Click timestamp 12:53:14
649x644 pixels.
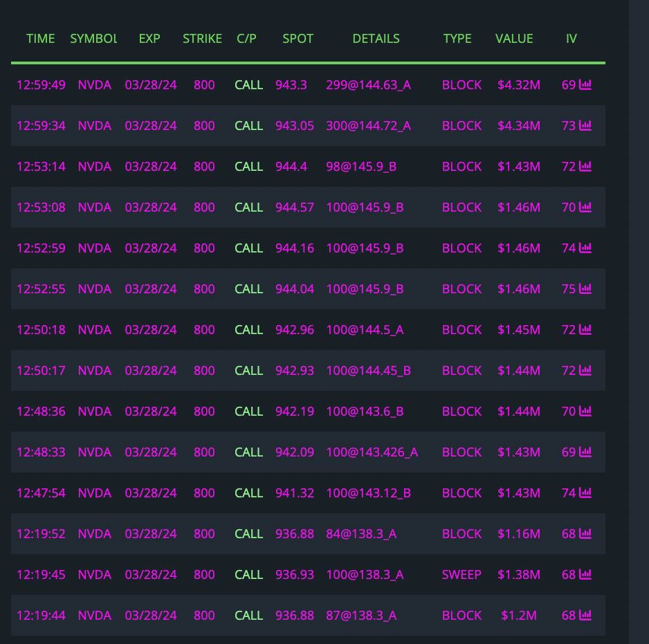coord(41,167)
